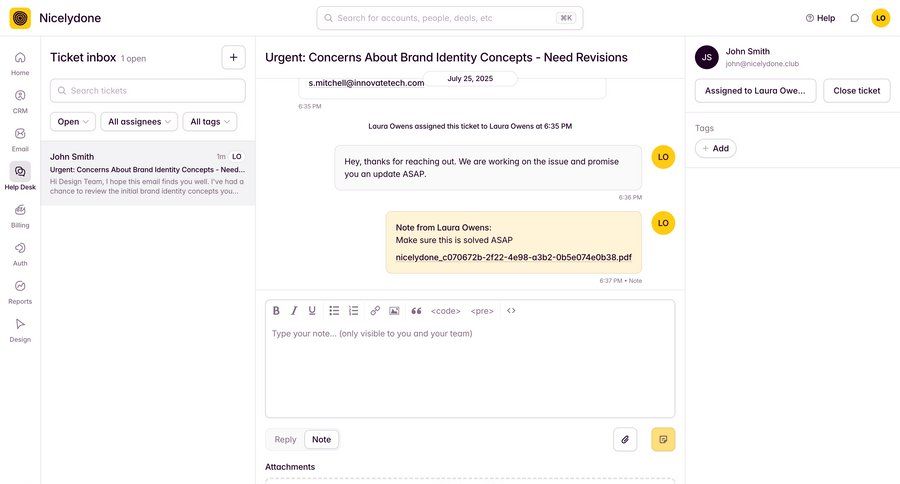Toggle bold formatting in note editor
The image size is (900, 484).
click(276, 311)
